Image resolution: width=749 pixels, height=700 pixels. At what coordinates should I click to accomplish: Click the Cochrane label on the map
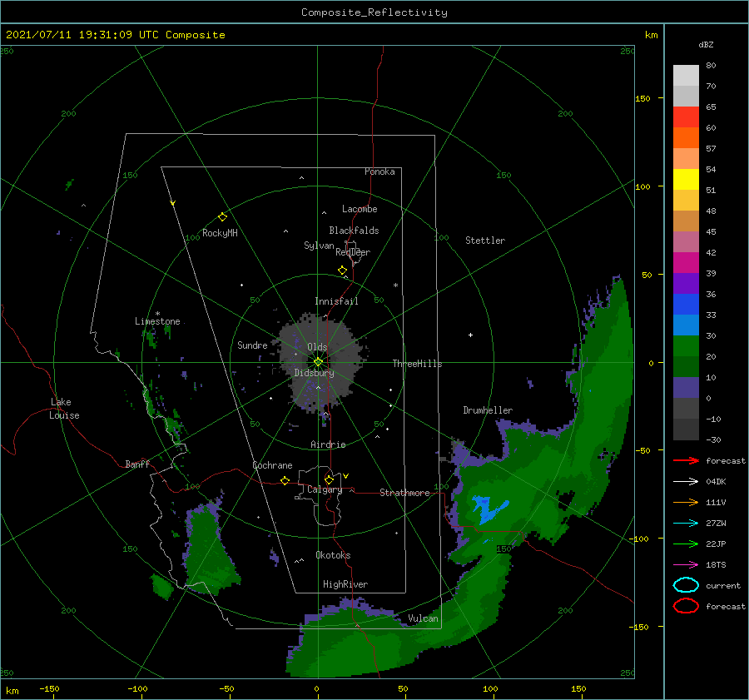click(272, 465)
